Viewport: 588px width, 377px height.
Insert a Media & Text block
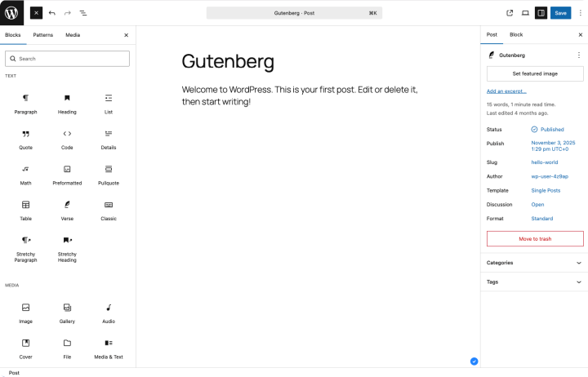(x=109, y=349)
